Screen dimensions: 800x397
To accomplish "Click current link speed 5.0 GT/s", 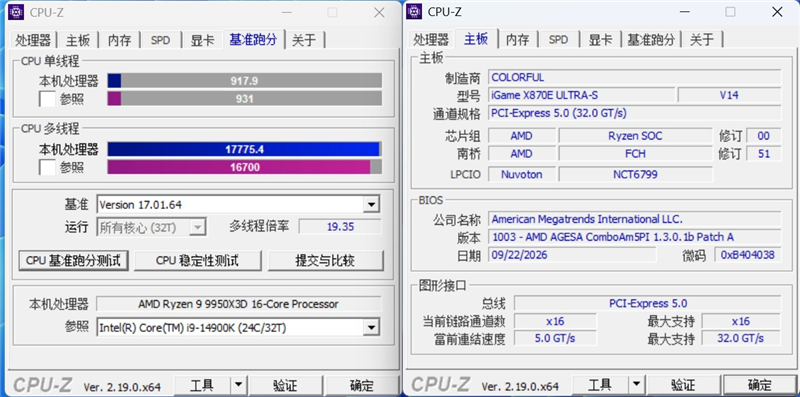I will pyautogui.click(x=555, y=338).
